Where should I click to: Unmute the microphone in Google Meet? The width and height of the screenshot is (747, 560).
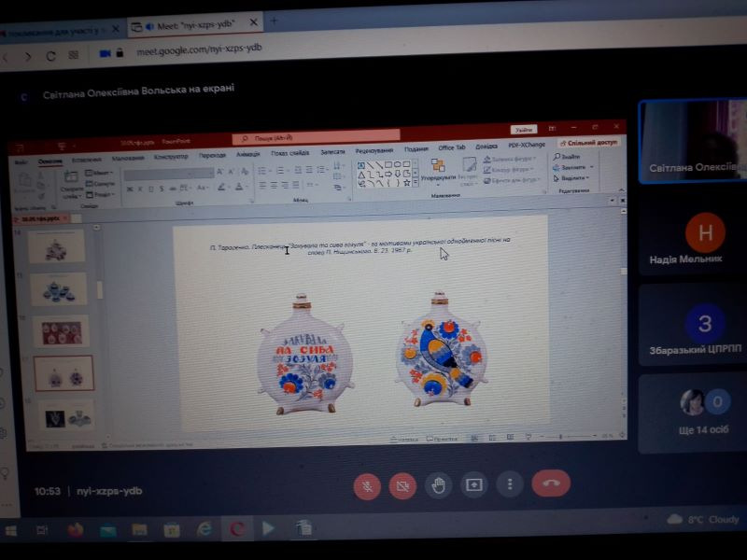click(367, 486)
